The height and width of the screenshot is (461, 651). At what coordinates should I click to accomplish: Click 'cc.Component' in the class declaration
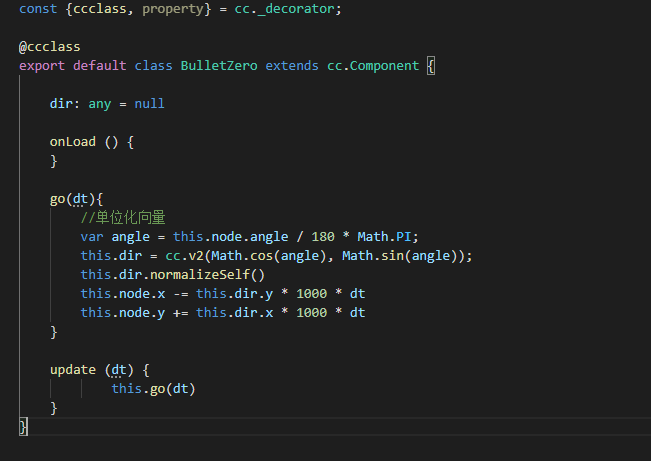(x=373, y=66)
